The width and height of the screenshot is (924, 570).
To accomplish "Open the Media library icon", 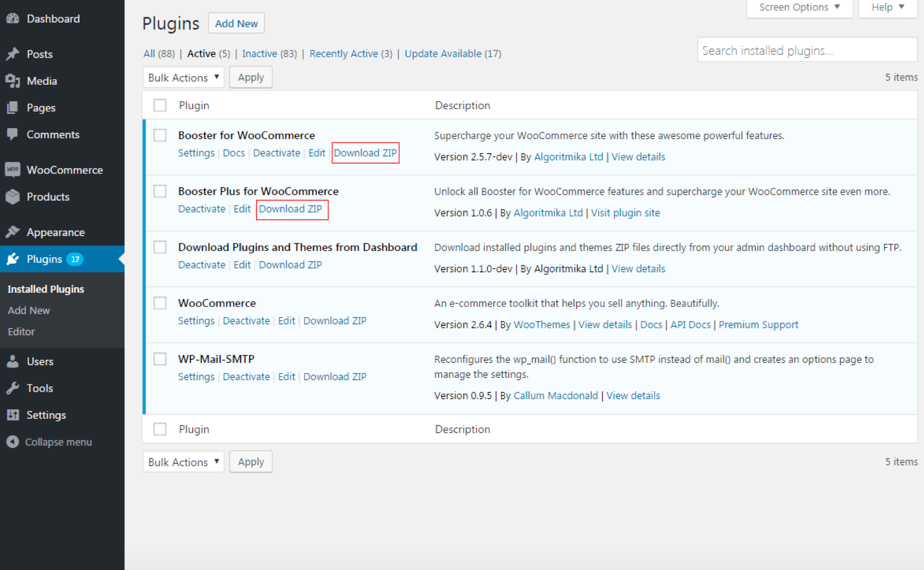I will [x=13, y=81].
